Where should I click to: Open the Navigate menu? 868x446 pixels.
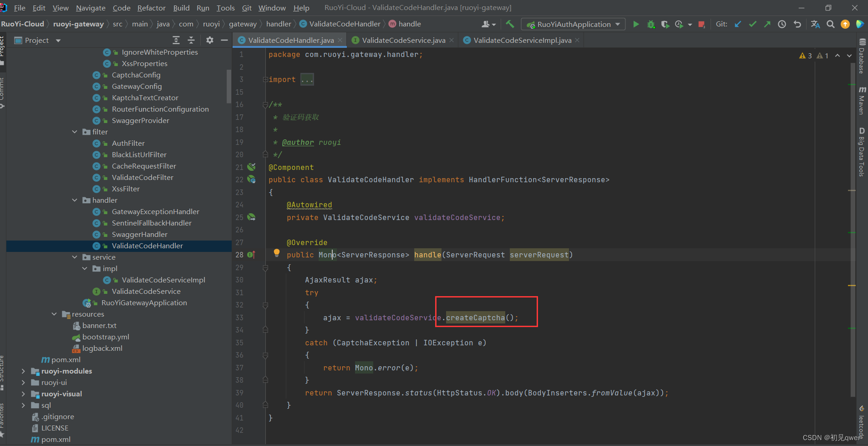coord(91,8)
